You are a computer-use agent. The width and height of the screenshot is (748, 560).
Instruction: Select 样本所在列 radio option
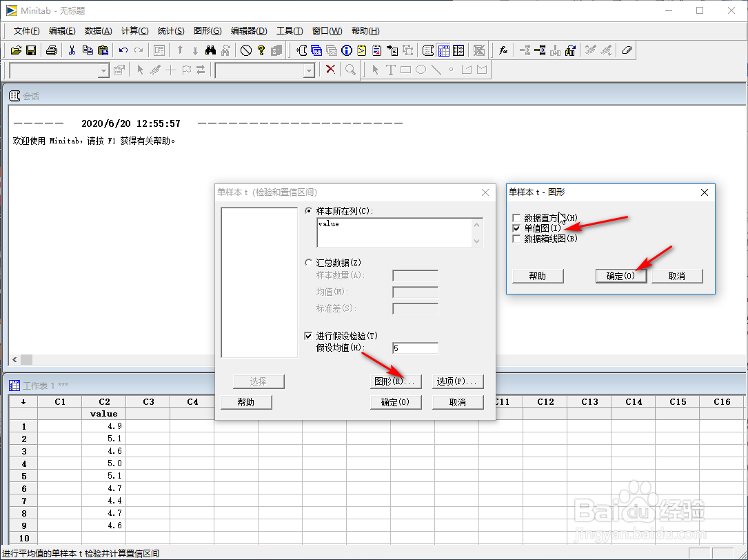click(x=309, y=210)
